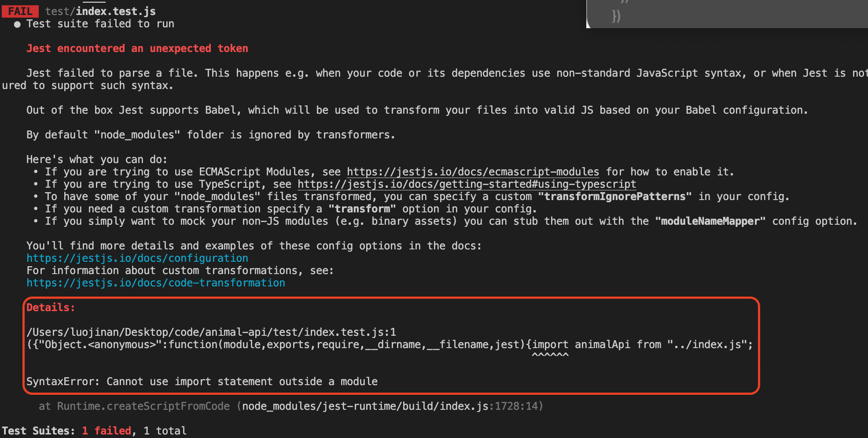Open the using-typescript getting-started link

467,184
